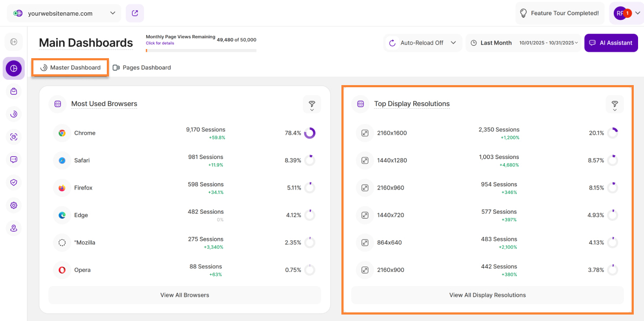Click the shield icon in sidebar
Screen dimensions: 644x321
(13, 183)
